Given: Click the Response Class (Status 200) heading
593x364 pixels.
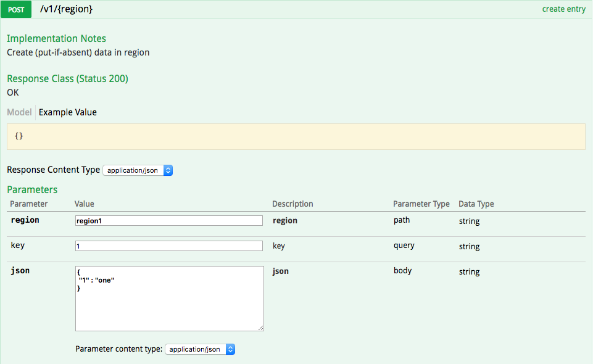Looking at the screenshot, I should point(67,79).
